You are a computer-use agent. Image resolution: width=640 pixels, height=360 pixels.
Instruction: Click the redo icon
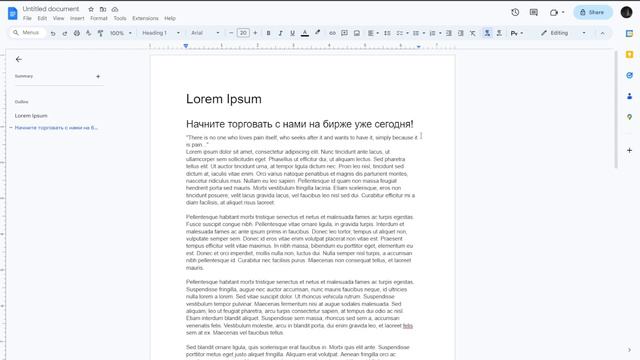click(64, 33)
